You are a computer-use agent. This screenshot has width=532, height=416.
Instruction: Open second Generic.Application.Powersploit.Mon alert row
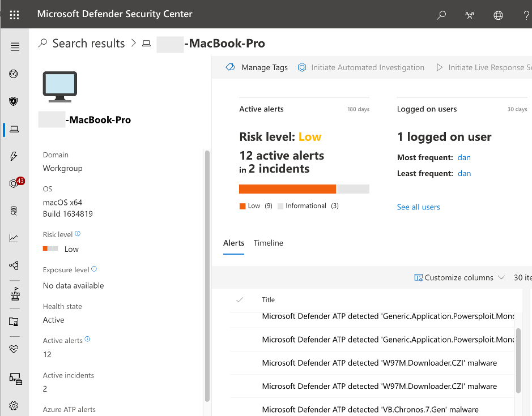click(372, 340)
